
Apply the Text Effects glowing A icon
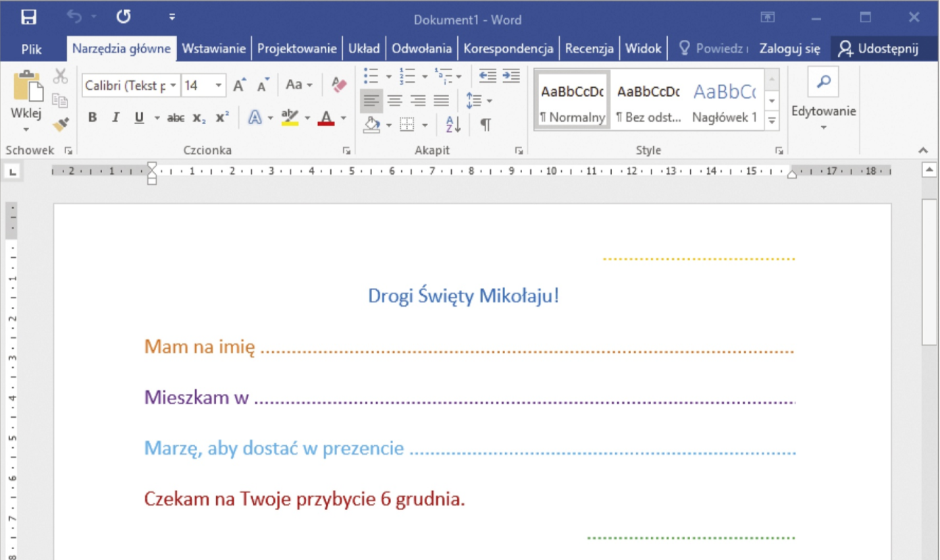(255, 118)
